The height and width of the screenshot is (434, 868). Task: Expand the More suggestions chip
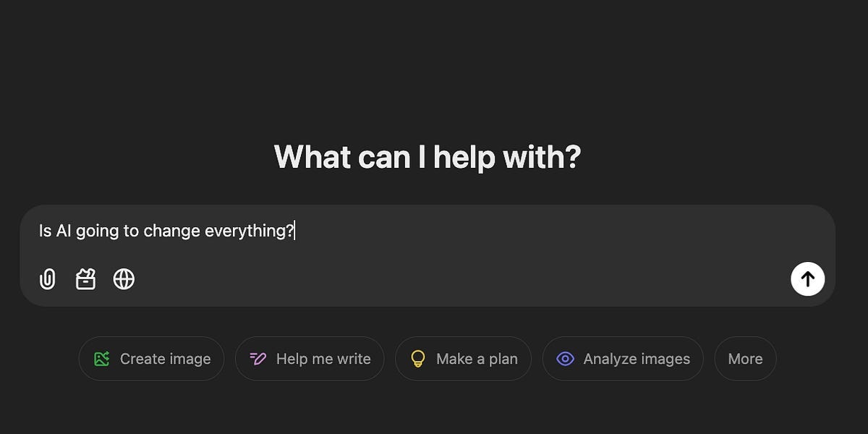coord(745,359)
